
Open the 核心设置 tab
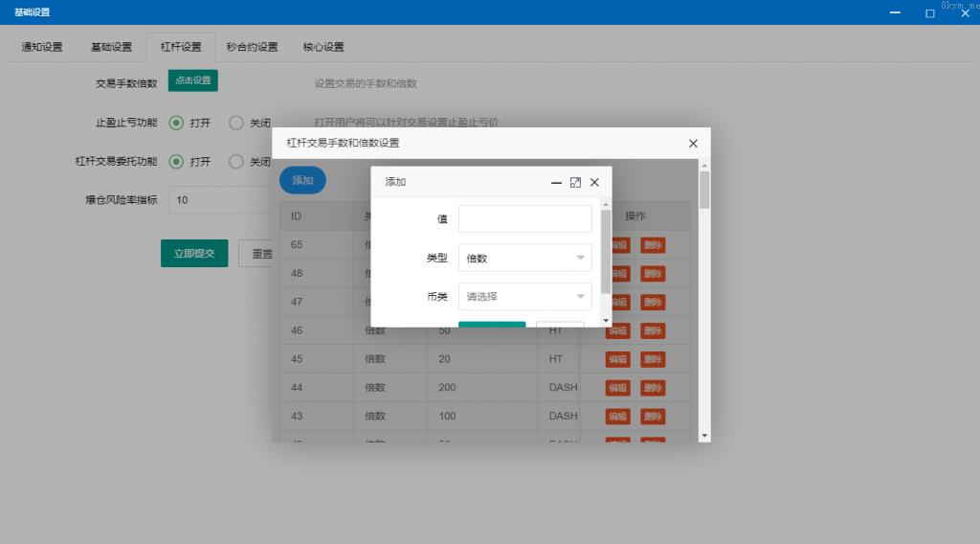click(323, 47)
